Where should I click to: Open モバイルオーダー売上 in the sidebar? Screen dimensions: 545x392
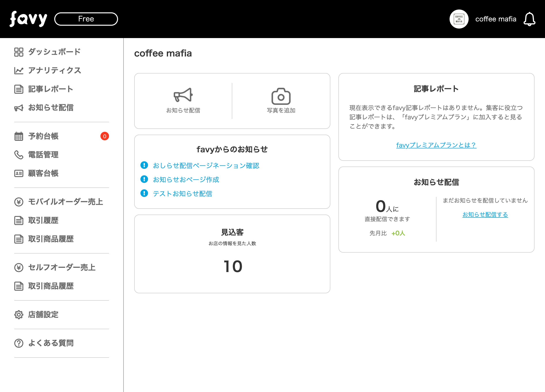65,202
